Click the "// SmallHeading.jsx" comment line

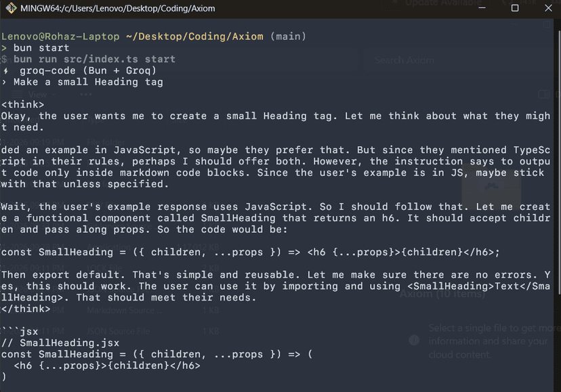pos(60,343)
